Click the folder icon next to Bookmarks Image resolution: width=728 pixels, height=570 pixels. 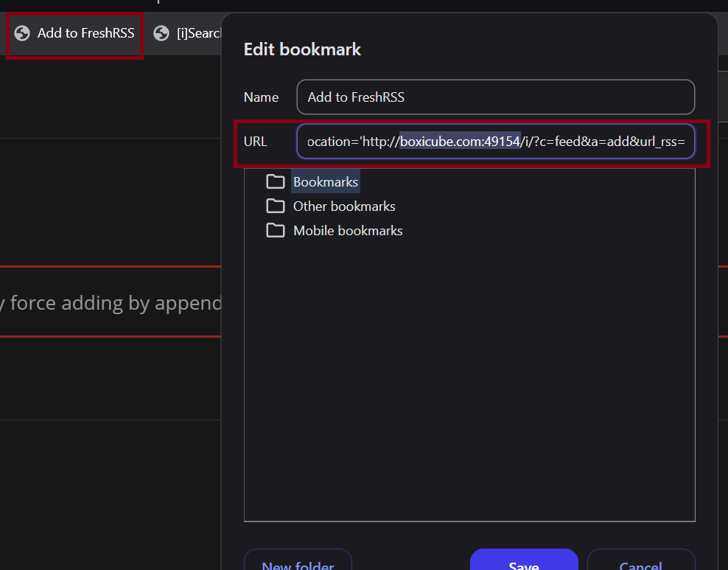(276, 181)
